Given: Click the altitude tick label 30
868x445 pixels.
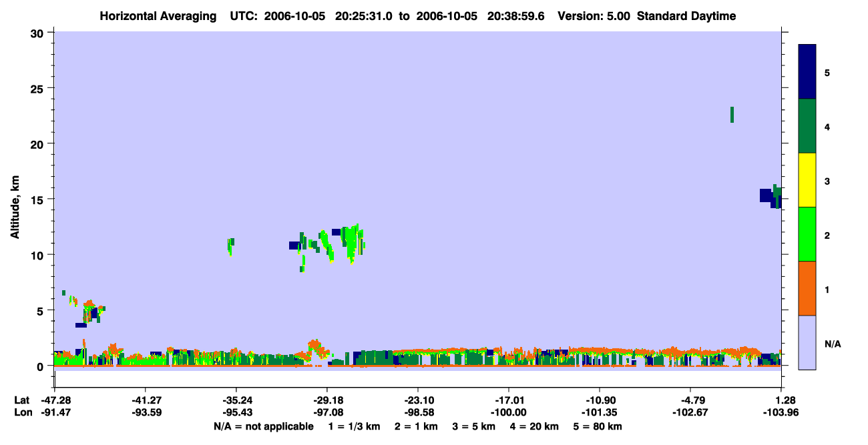Looking at the screenshot, I should tap(39, 33).
